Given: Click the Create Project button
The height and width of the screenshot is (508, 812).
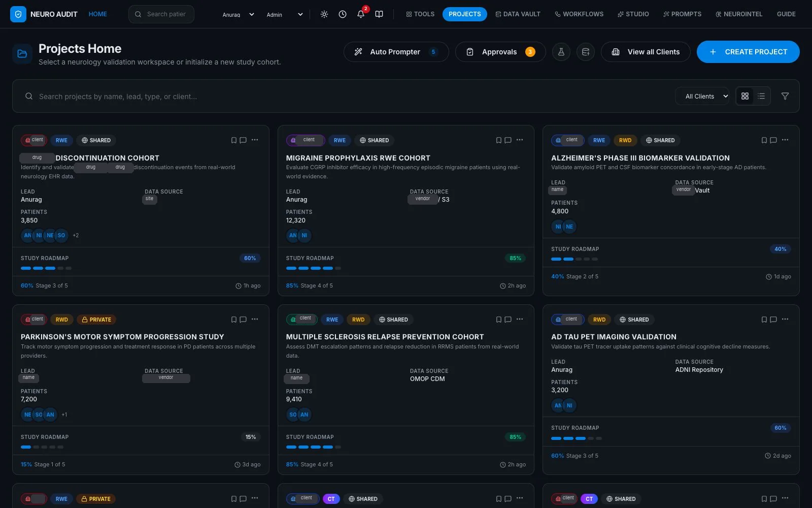Looking at the screenshot, I should tap(748, 52).
